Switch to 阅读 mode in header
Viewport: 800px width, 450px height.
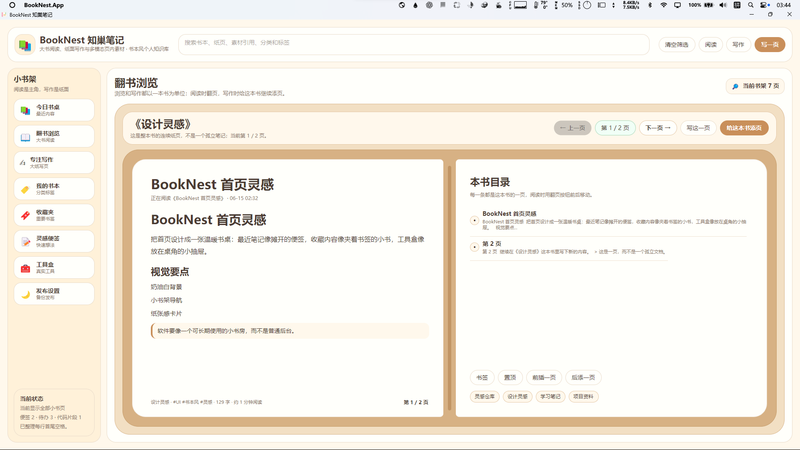coord(711,45)
